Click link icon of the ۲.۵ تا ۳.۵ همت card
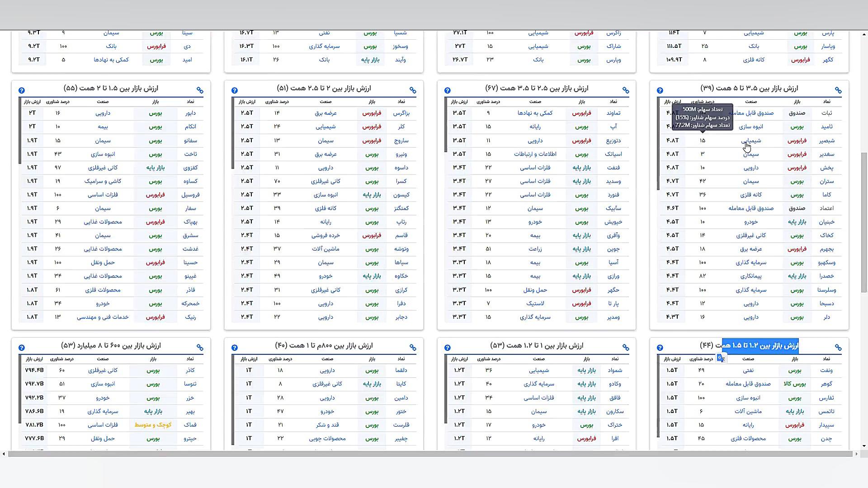The width and height of the screenshot is (868, 488). 626,90
